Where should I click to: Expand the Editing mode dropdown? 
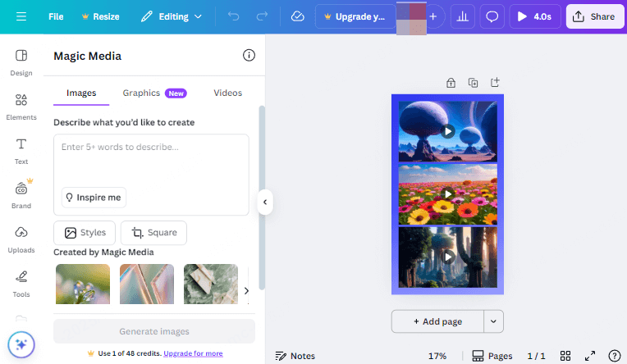tap(172, 16)
